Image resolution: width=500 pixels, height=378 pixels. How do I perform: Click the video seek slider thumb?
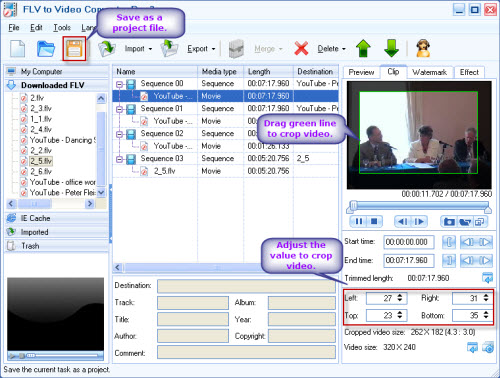point(353,205)
